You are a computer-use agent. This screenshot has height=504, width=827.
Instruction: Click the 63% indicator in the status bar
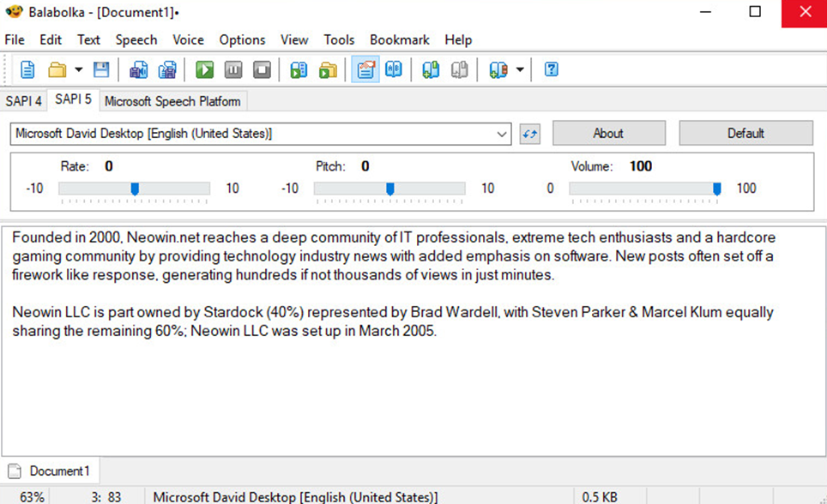click(x=33, y=497)
